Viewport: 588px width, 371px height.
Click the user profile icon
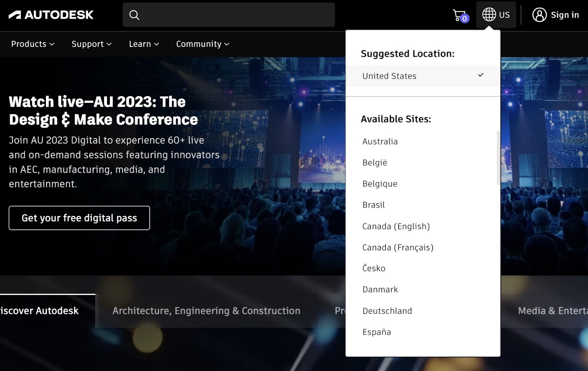(539, 15)
